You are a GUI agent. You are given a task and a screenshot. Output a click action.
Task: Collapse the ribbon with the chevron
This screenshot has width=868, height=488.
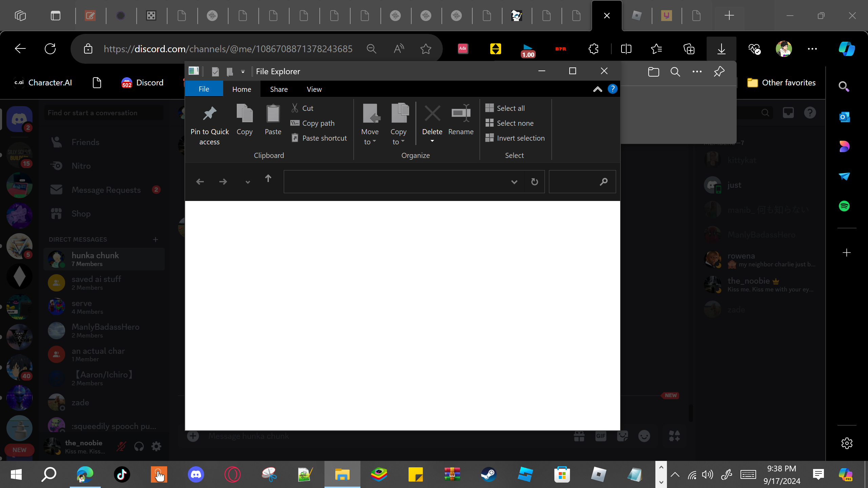pyautogui.click(x=597, y=89)
